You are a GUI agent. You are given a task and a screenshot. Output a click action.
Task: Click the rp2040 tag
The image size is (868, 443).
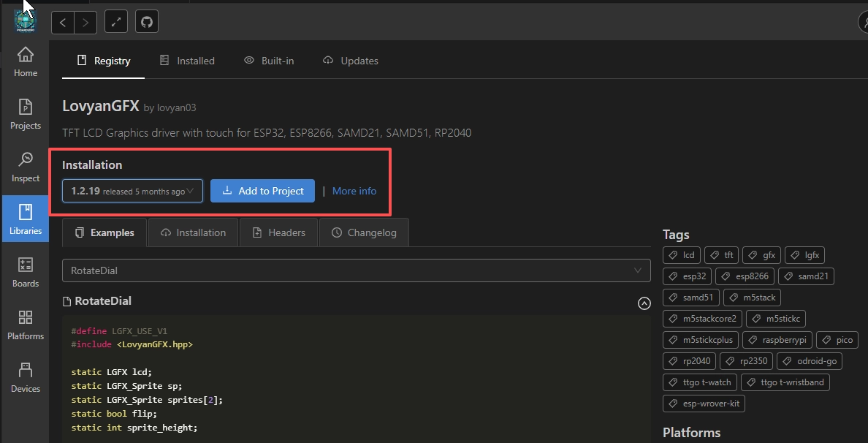click(689, 361)
